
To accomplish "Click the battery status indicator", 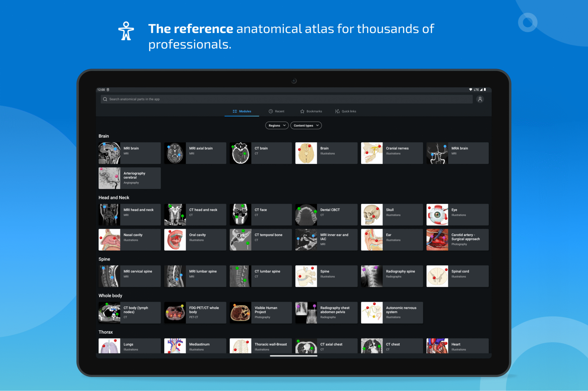I will point(485,90).
